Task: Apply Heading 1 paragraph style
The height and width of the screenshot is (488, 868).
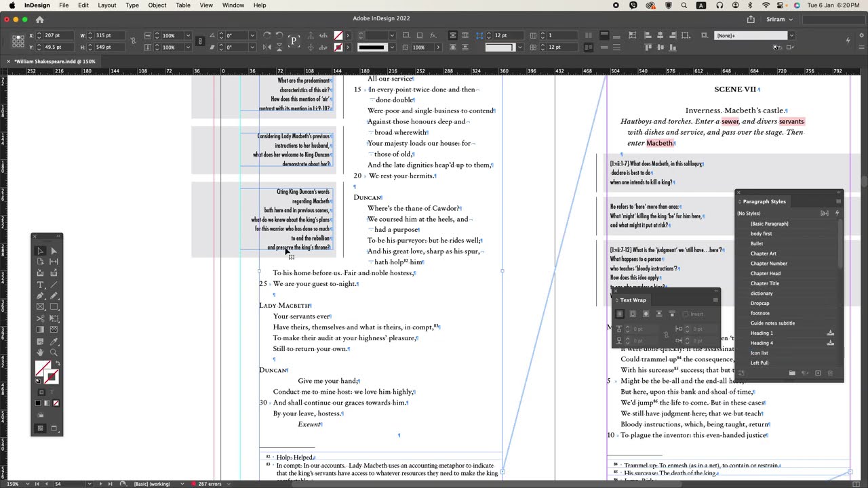Action: point(762,333)
